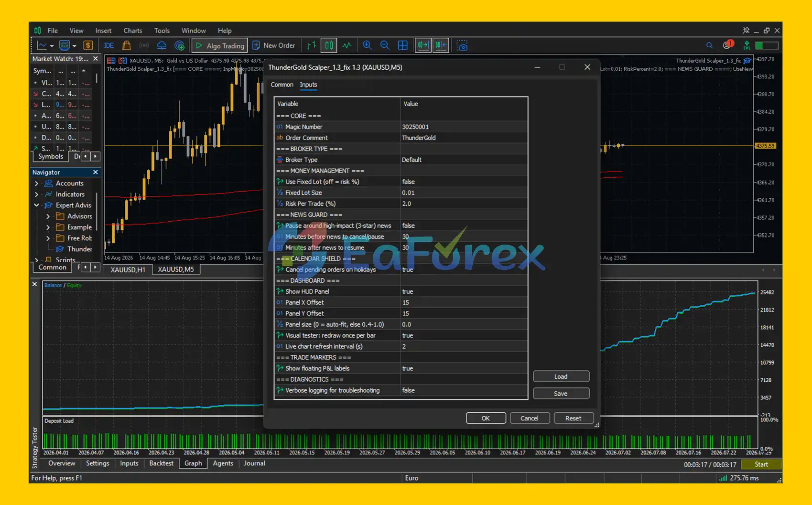Viewport: 812px width, 505px height.
Task: Select the Thunder expert advisor in Navigator
Action: coord(79,249)
